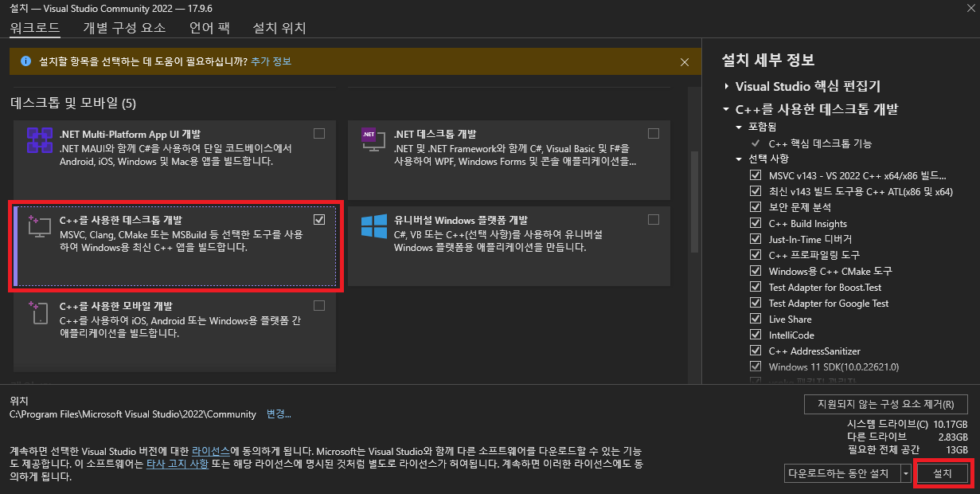
Task: Collapse the 포함됨 group
Action: [740, 127]
